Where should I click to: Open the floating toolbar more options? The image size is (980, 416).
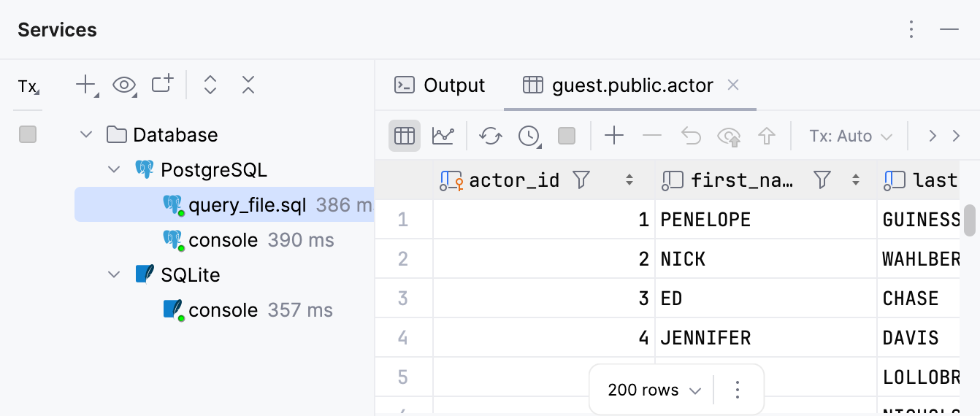tap(738, 390)
